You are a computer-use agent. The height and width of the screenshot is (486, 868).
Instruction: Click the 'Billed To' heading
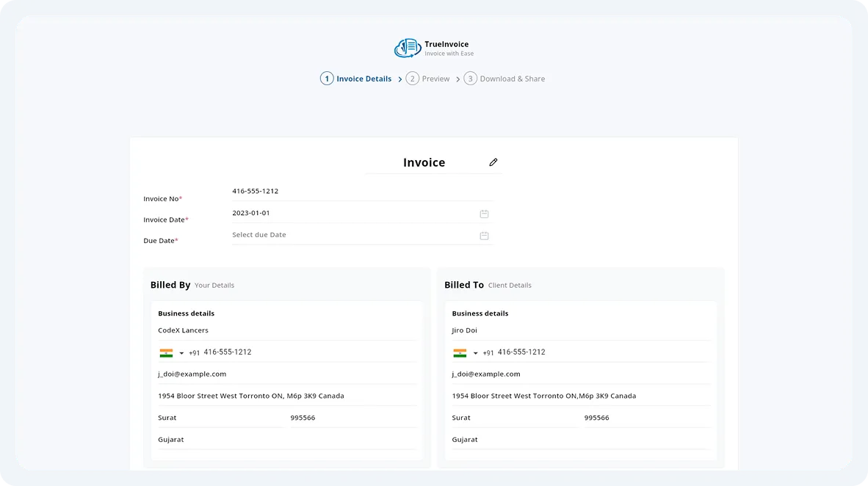pyautogui.click(x=464, y=285)
